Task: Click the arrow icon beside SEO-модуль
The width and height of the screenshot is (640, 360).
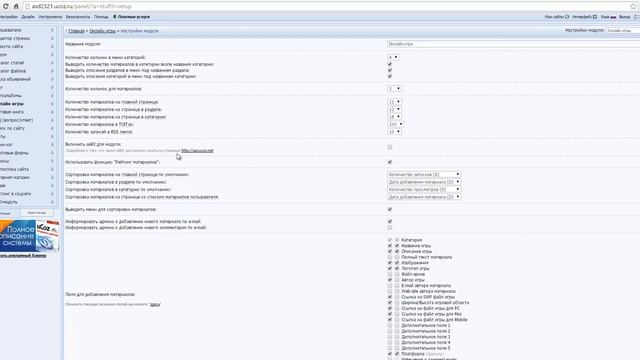Action: pyautogui.click(x=52, y=202)
